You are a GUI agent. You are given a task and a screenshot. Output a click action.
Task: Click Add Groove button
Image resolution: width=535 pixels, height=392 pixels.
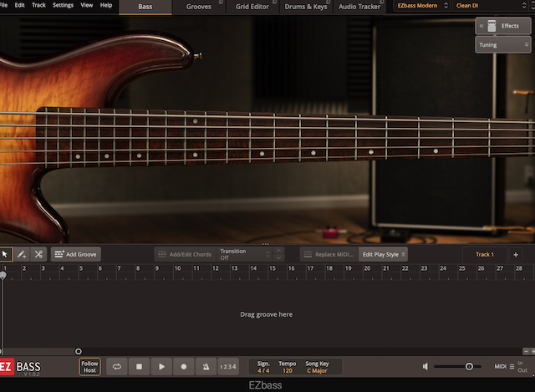[76, 255]
